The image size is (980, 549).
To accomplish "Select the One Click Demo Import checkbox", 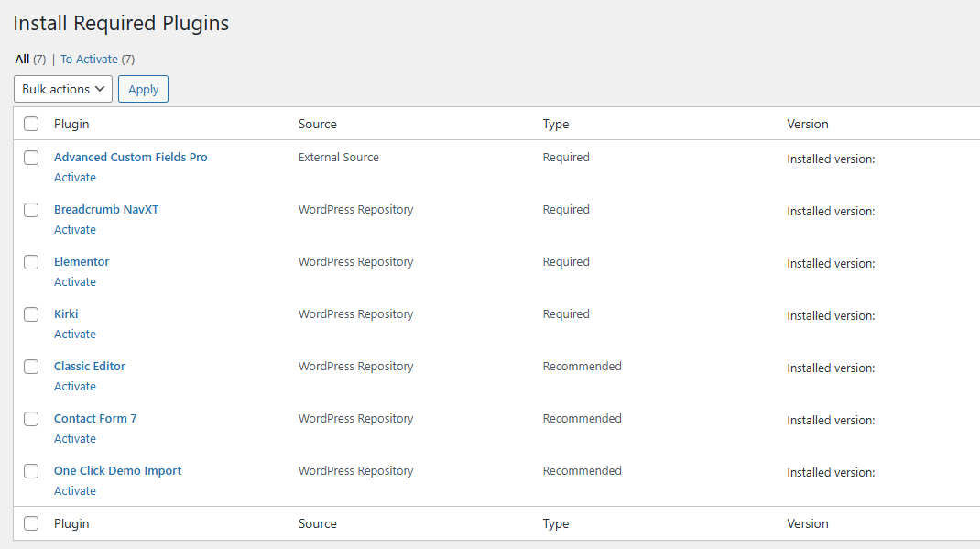I will point(31,471).
